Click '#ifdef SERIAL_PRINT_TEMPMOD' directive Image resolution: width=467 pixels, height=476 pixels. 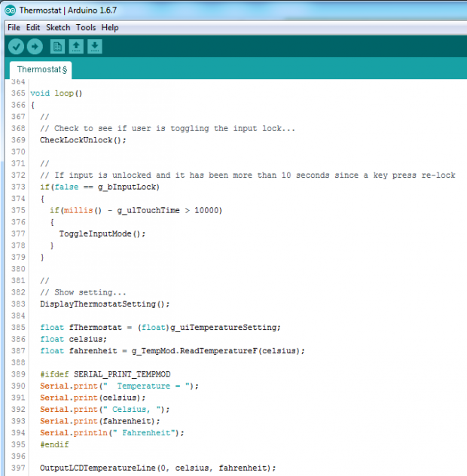(x=105, y=374)
